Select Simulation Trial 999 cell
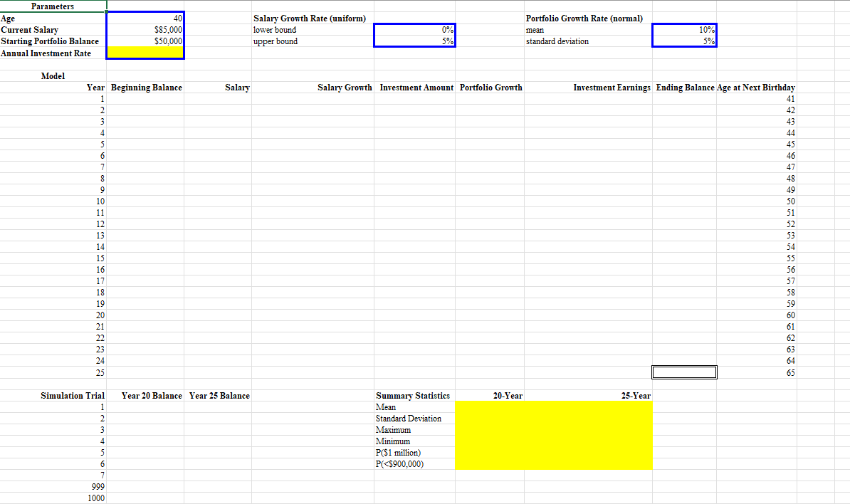Image resolution: width=850 pixels, height=504 pixels. click(53, 487)
